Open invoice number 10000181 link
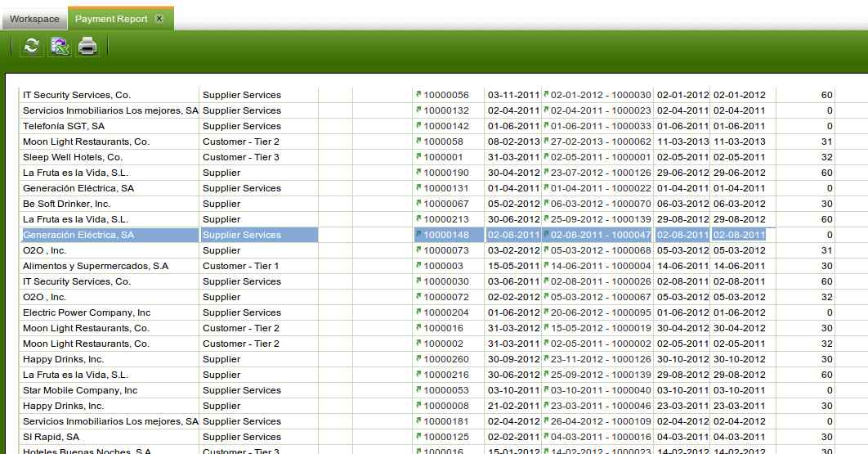Image resolution: width=868 pixels, height=454 pixels. [x=446, y=420]
